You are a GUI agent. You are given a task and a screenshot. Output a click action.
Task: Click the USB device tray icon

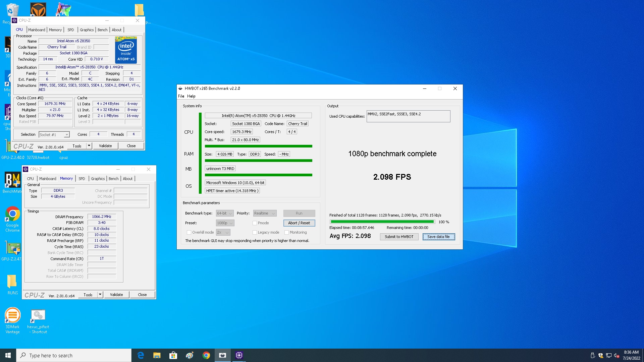click(x=593, y=356)
